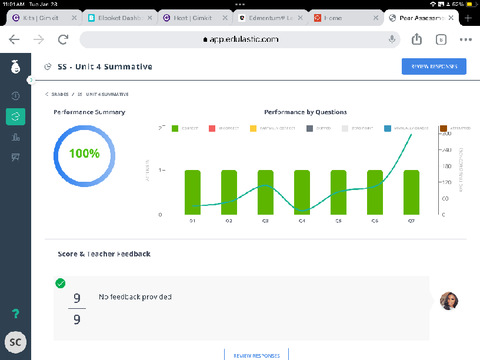Open the browser three-dot more menu
This screenshot has height=360, width=480.
point(466,39)
